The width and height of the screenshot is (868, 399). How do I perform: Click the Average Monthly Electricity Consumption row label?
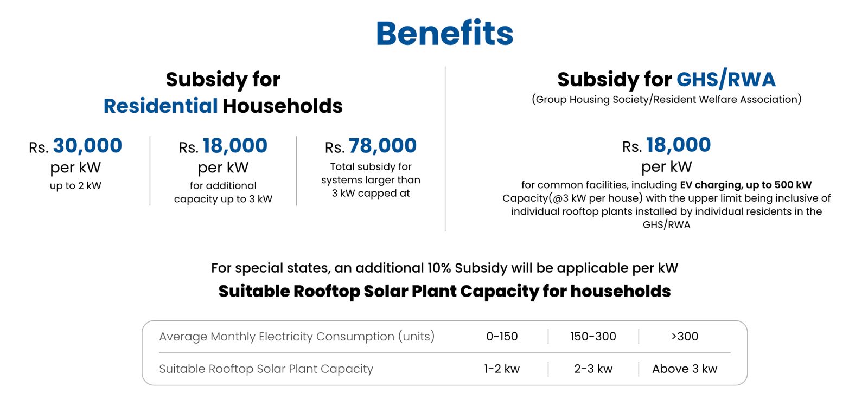[x=297, y=337]
